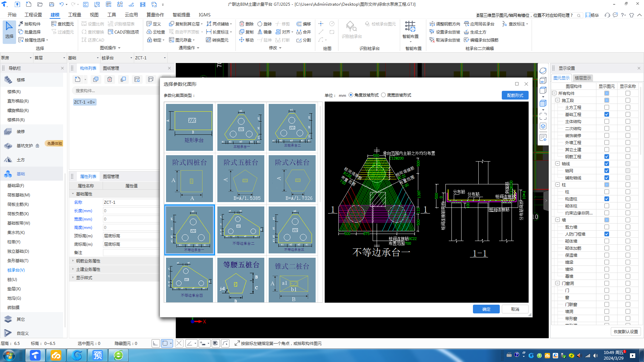Switch to 图层管理 tab
Screen dimensions: 644x362
point(111,176)
